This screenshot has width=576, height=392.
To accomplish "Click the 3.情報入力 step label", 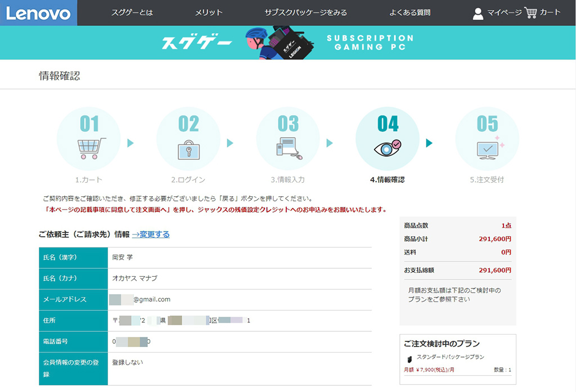I will [x=287, y=179].
